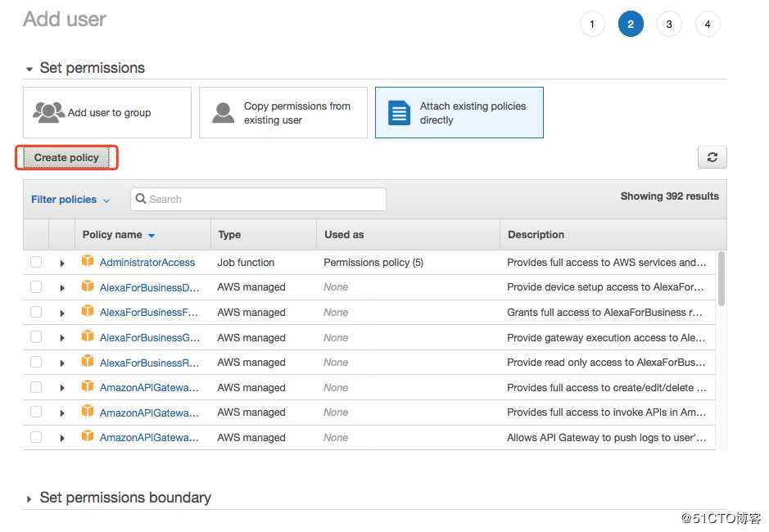Open the AlexaForBusinessF... policy link
Screen dimensions: 769x532
(149, 313)
